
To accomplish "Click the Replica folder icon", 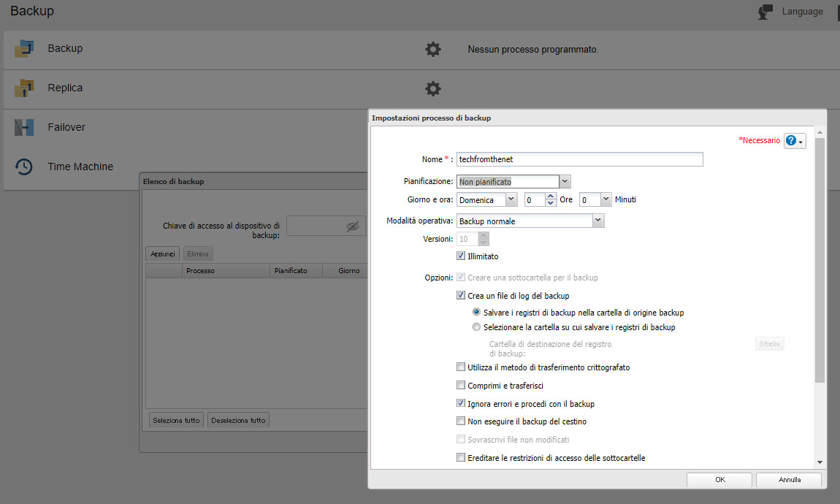I will (24, 88).
